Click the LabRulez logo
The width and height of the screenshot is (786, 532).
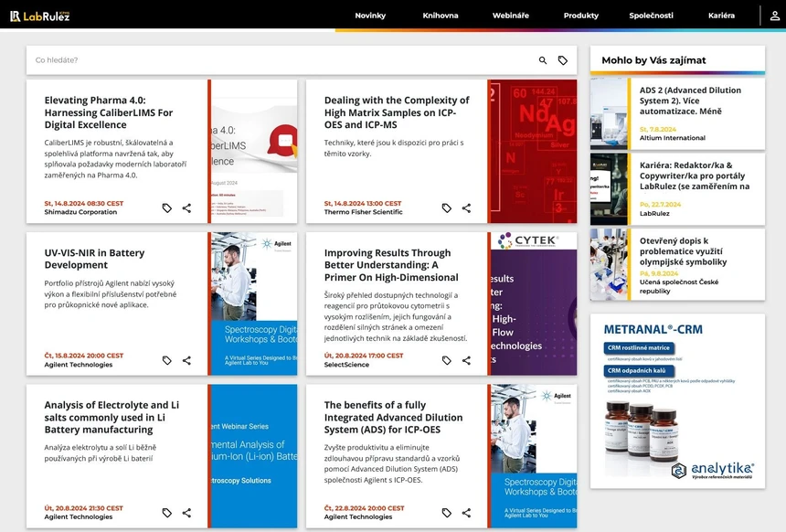39,16
